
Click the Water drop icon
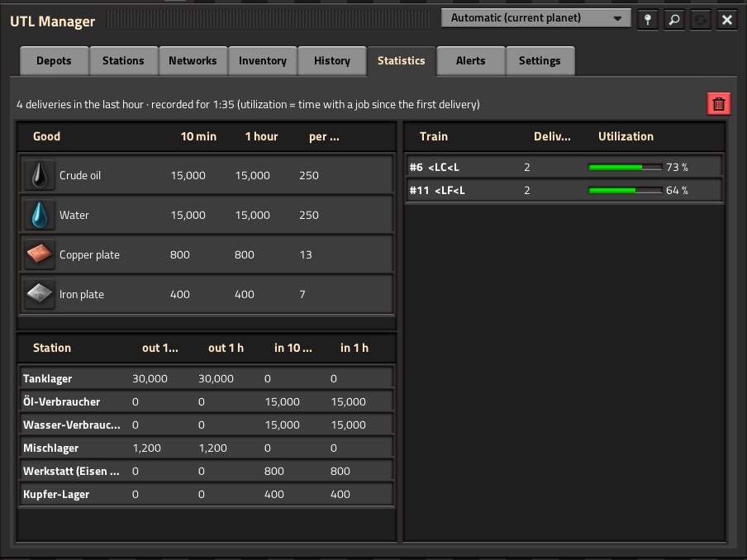click(40, 215)
